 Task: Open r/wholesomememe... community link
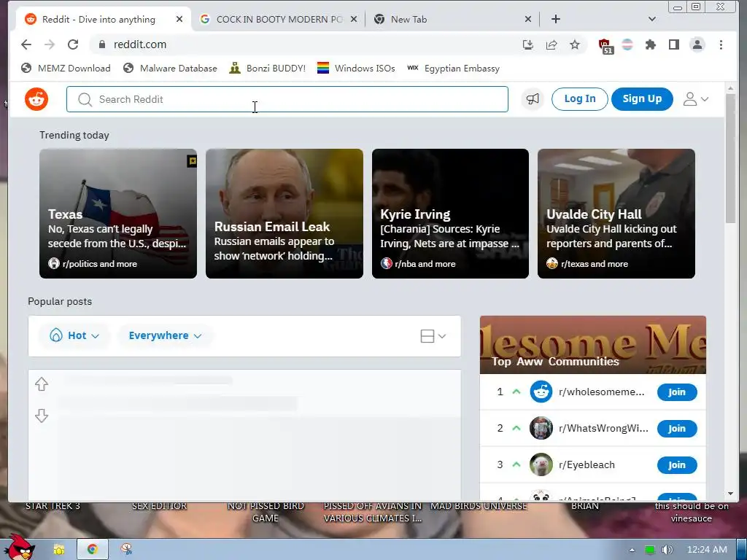coord(601,392)
